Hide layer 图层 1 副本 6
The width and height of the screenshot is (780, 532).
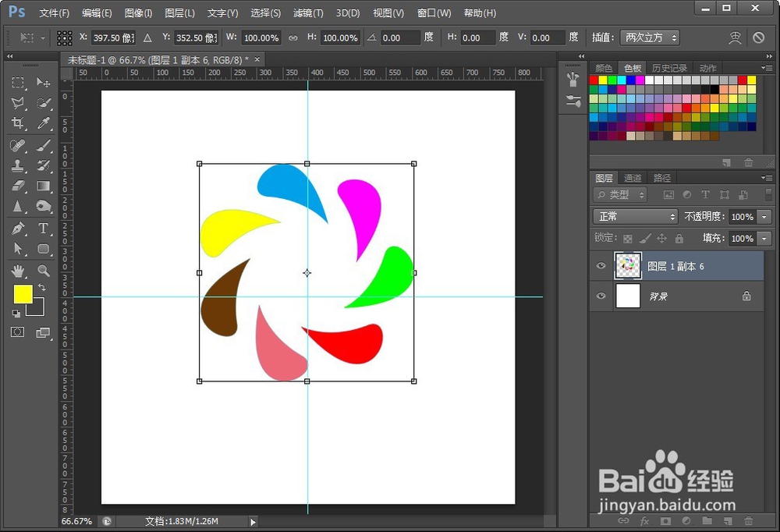click(601, 266)
